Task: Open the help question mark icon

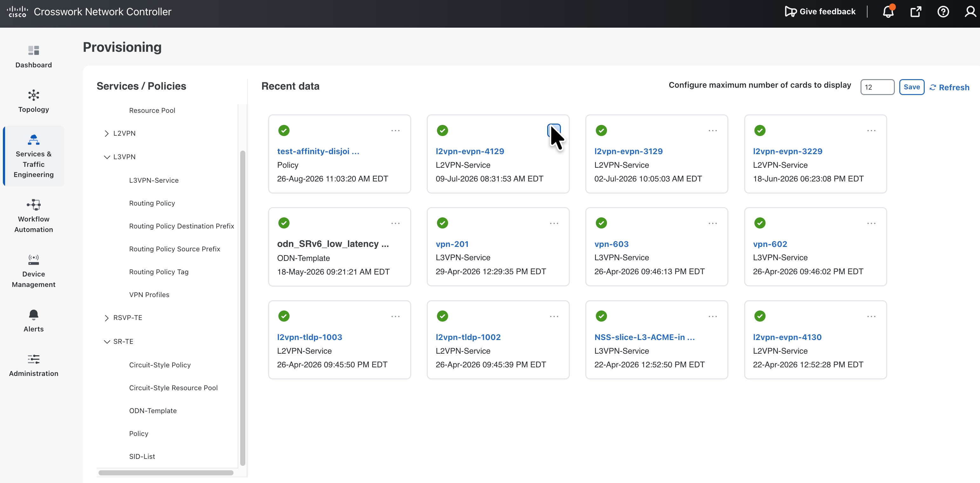Action: pos(943,11)
